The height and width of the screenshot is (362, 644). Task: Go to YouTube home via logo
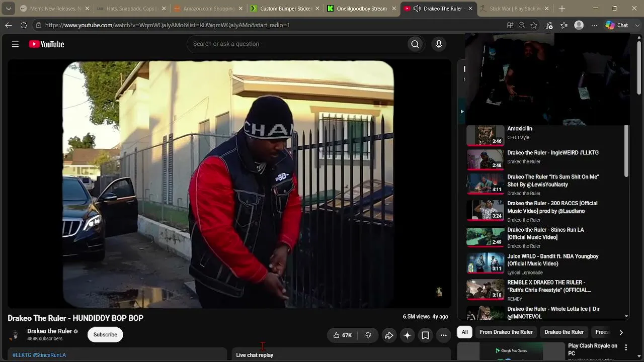(46, 44)
